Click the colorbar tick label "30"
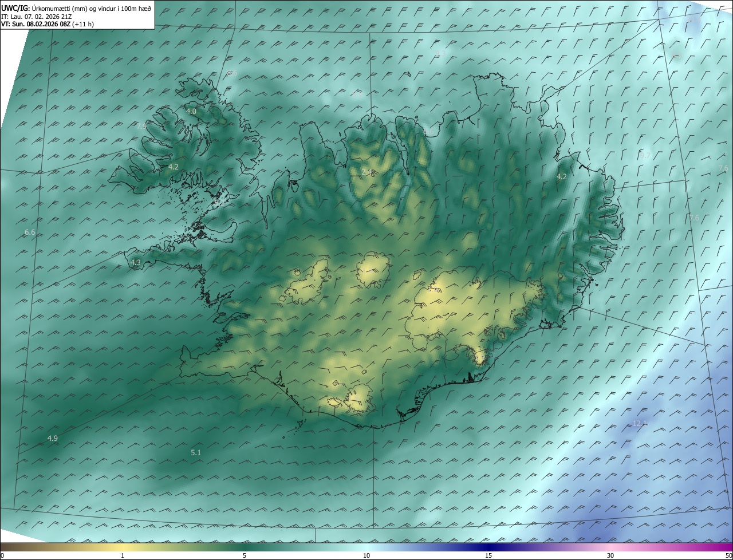The width and height of the screenshot is (733, 560). point(610,555)
